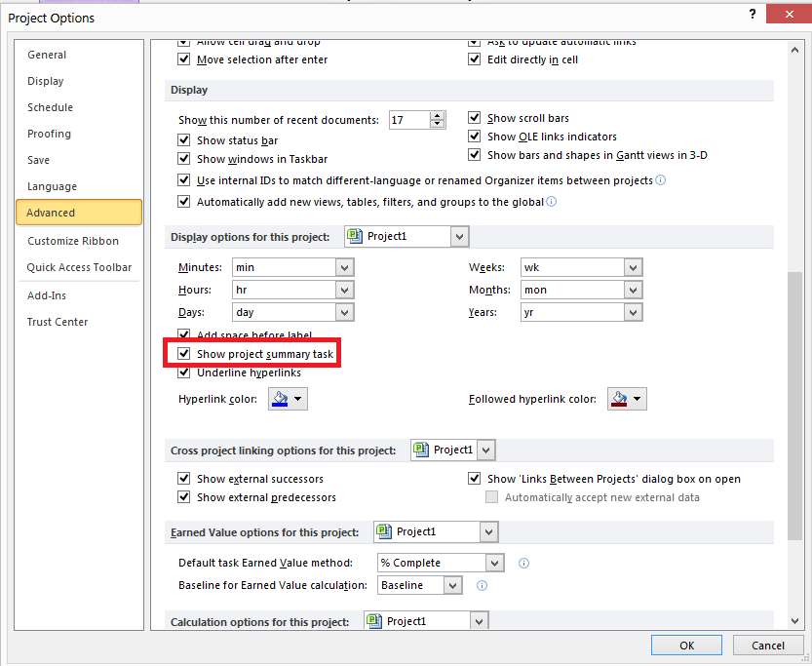Click the info icon next to Earned Value method
The height and width of the screenshot is (666, 812).
[522, 563]
